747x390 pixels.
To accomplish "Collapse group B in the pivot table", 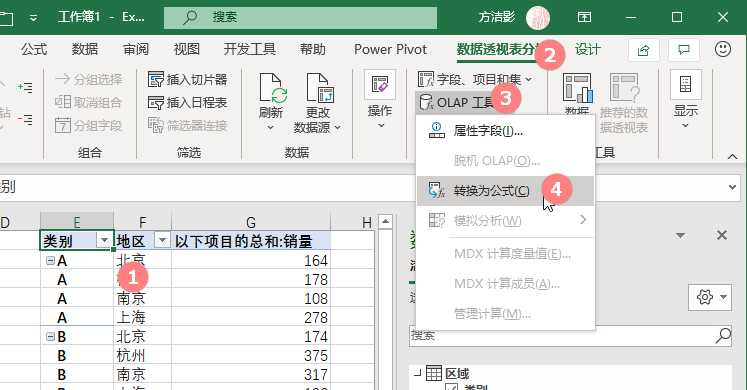I will point(50,337).
